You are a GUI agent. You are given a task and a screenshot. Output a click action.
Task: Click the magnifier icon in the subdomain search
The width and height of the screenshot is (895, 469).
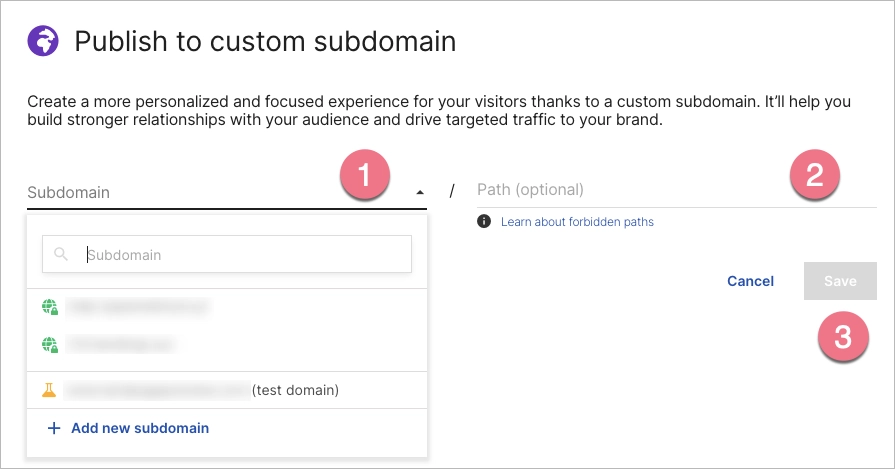pyautogui.click(x=62, y=255)
